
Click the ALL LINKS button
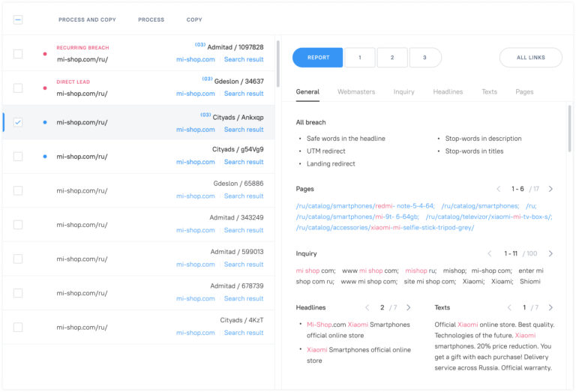pos(530,58)
